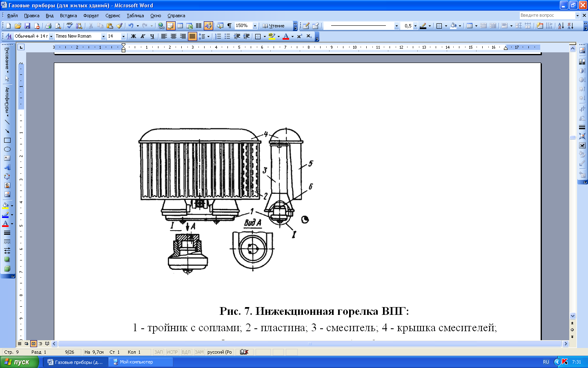Cut the selection with the scissors icon
Image resolution: width=588 pixels, height=368 pixels.
pyautogui.click(x=91, y=26)
